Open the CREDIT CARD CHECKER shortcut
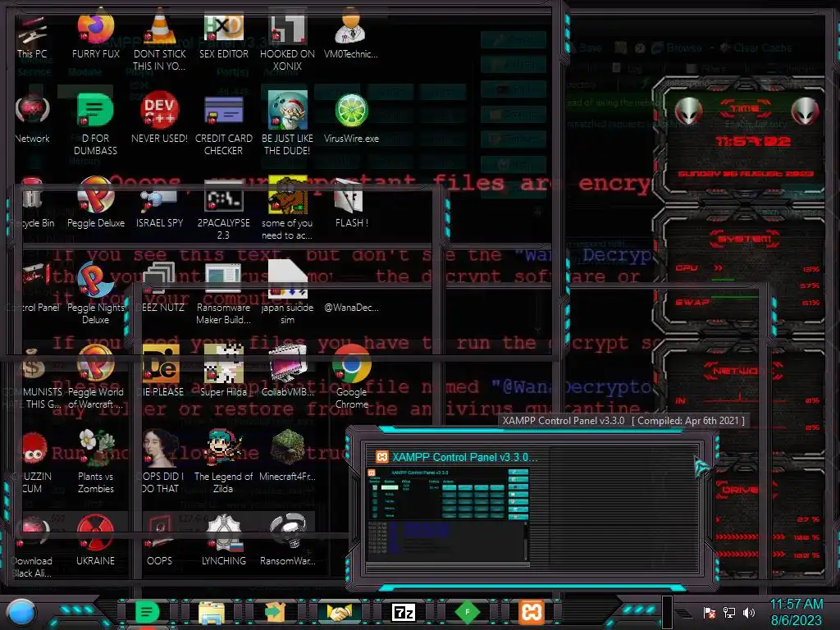This screenshot has height=630, width=840. (x=224, y=125)
